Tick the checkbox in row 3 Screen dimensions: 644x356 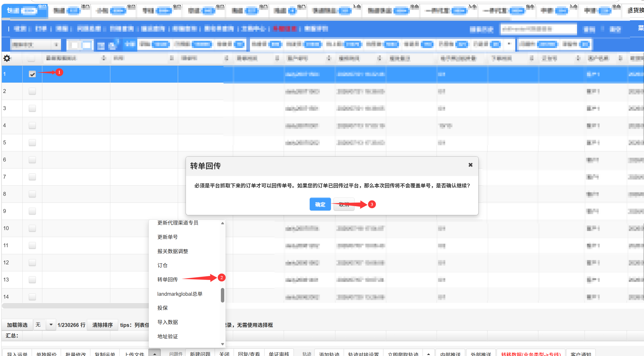pyautogui.click(x=32, y=108)
